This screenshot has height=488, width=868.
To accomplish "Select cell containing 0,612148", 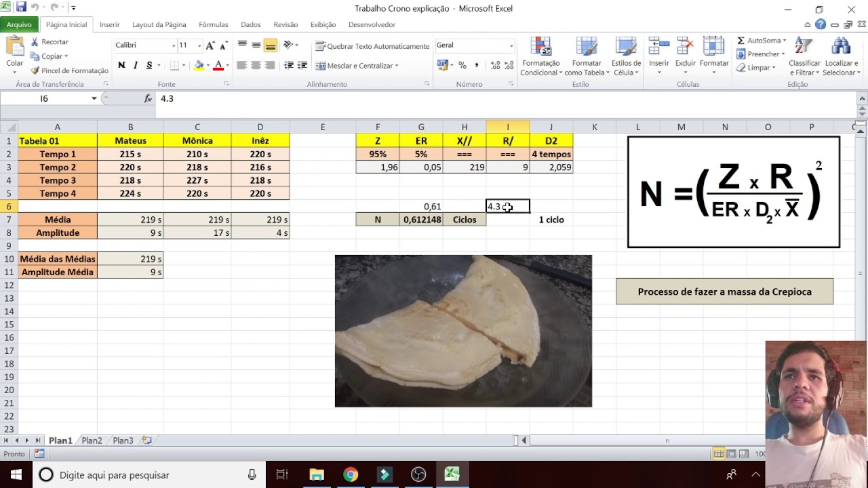I will tap(421, 220).
